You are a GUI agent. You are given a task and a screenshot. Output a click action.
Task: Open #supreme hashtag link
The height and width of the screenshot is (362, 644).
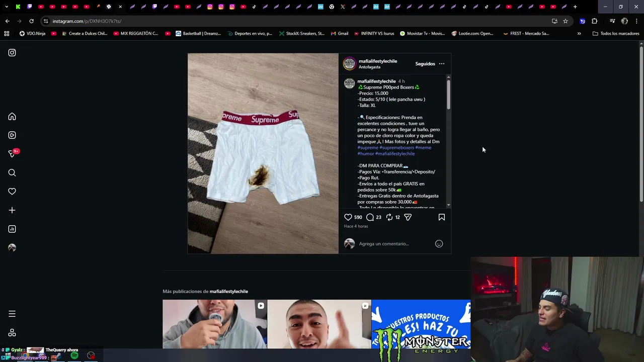(x=368, y=147)
